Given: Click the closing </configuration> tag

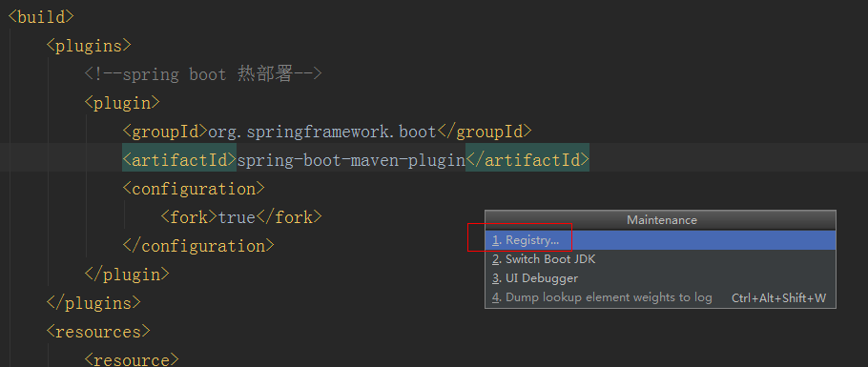Looking at the screenshot, I should coord(198,246).
